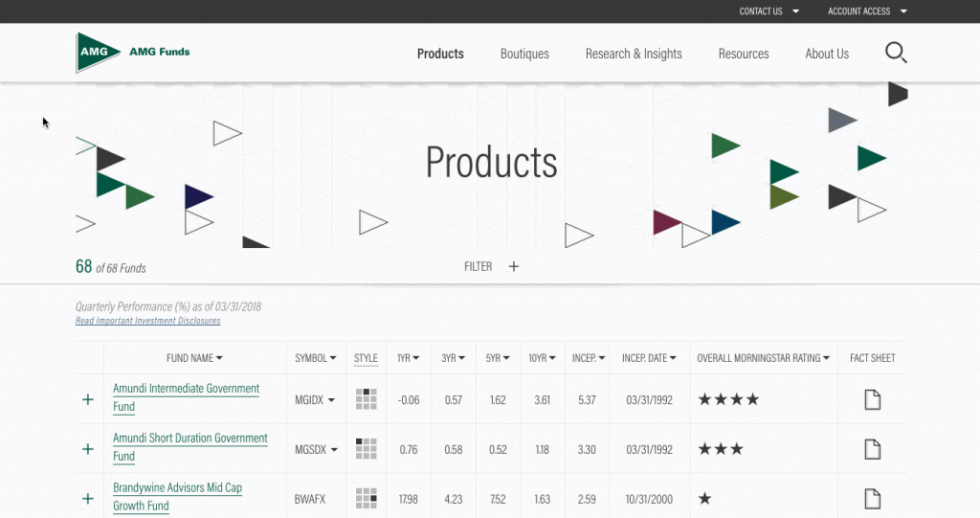Open fact sheet for Amundi Intermediate Government Fund
Image resolution: width=980 pixels, height=518 pixels.
tap(873, 400)
